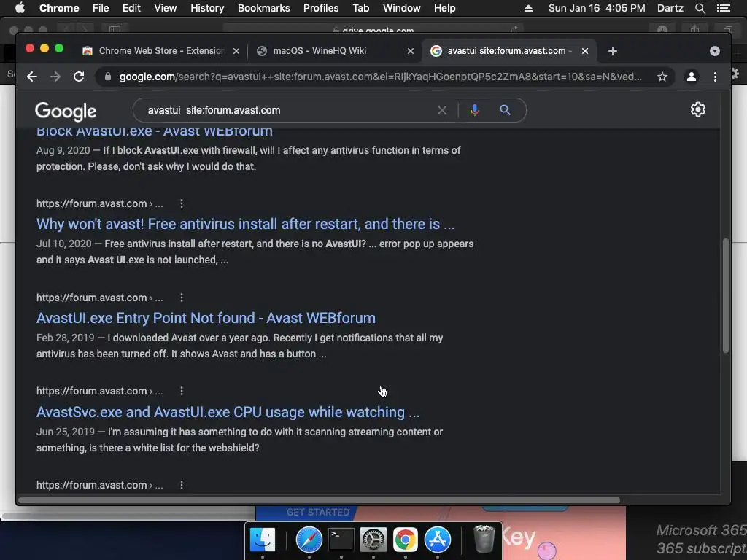This screenshot has height=560, width=747.
Task: Clear the search box with the X
Action: coord(442,110)
